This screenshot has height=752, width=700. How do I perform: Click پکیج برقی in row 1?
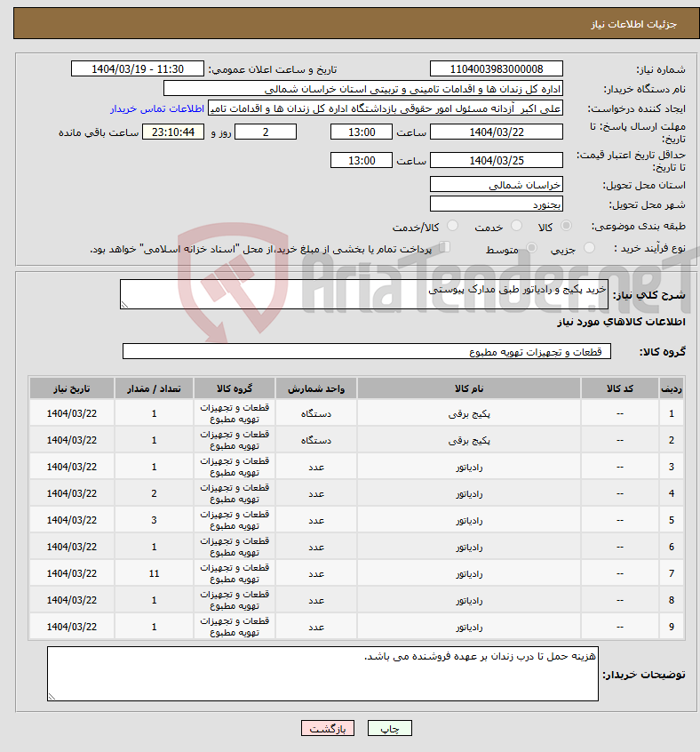coord(469,414)
